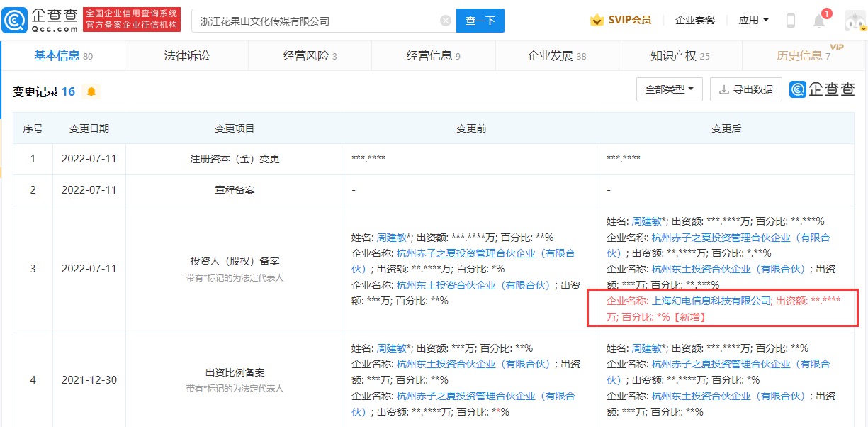The width and height of the screenshot is (868, 427).
Task: Switch to the 经营信息 tab
Action: [434, 55]
